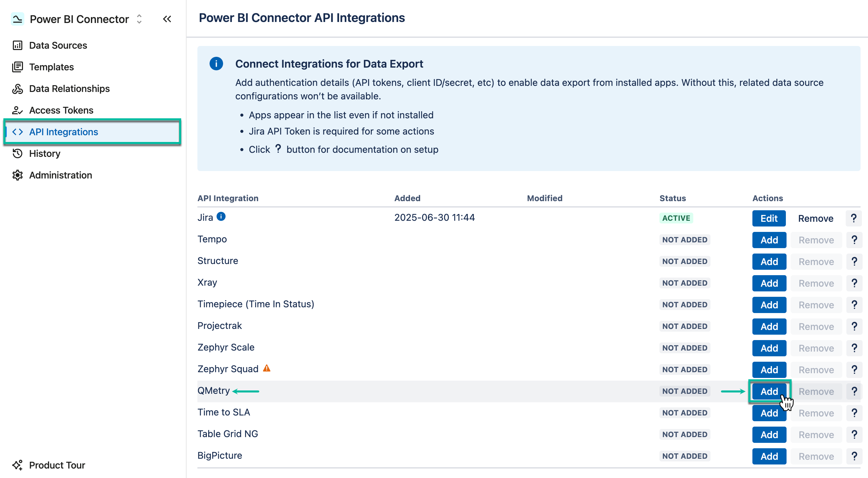This screenshot has height=478, width=868.
Task: Click the Templates icon in the sidebar
Action: 18,67
